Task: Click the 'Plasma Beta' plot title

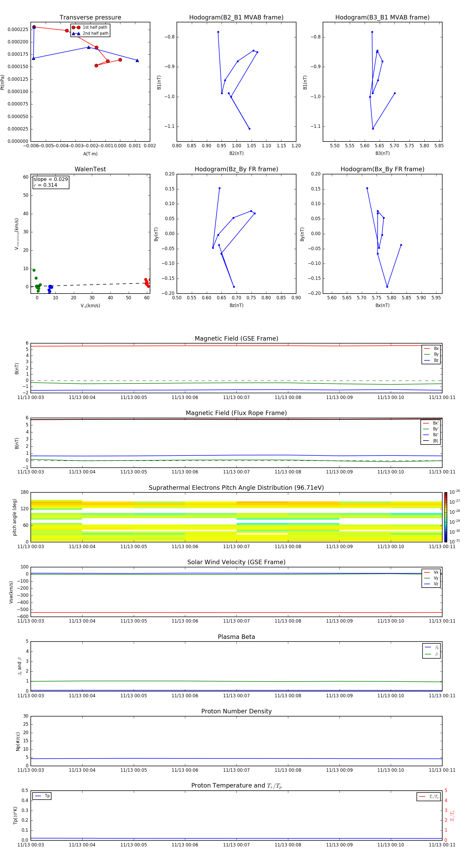Action: (236, 637)
